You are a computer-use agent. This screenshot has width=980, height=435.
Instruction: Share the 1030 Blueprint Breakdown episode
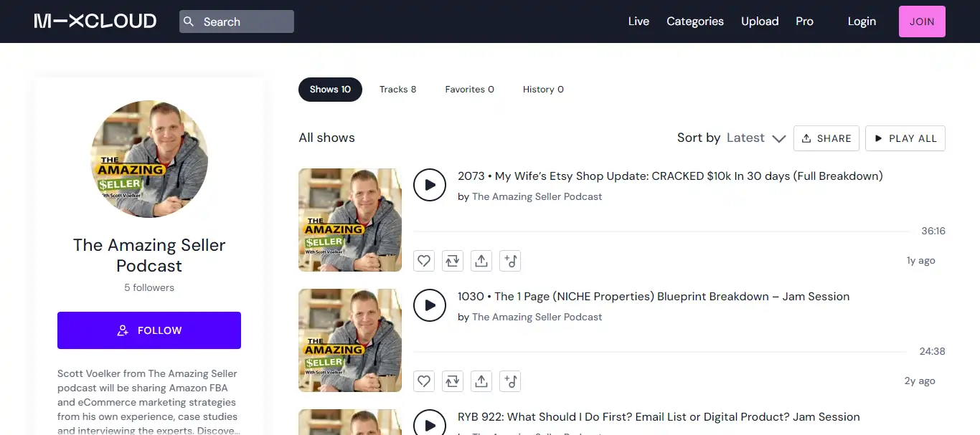click(481, 381)
